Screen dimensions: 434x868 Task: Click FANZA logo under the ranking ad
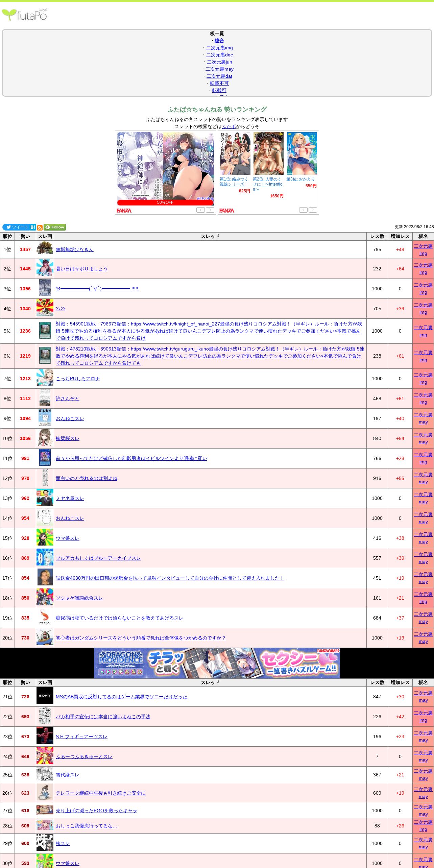tap(227, 211)
